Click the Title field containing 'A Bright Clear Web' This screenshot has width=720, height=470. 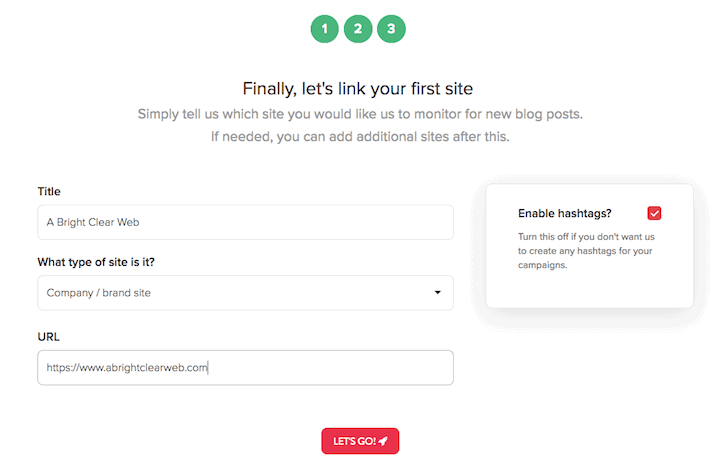tap(245, 222)
